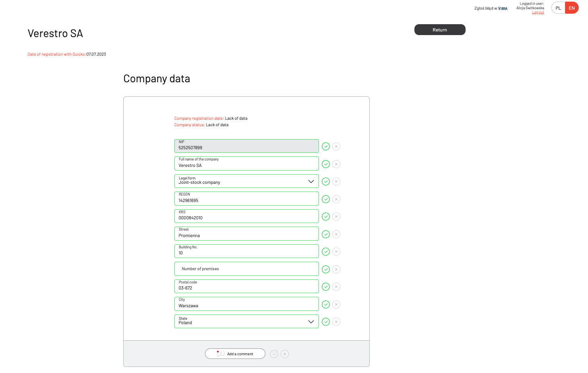Click the registration date 07.07.2023

point(96,54)
